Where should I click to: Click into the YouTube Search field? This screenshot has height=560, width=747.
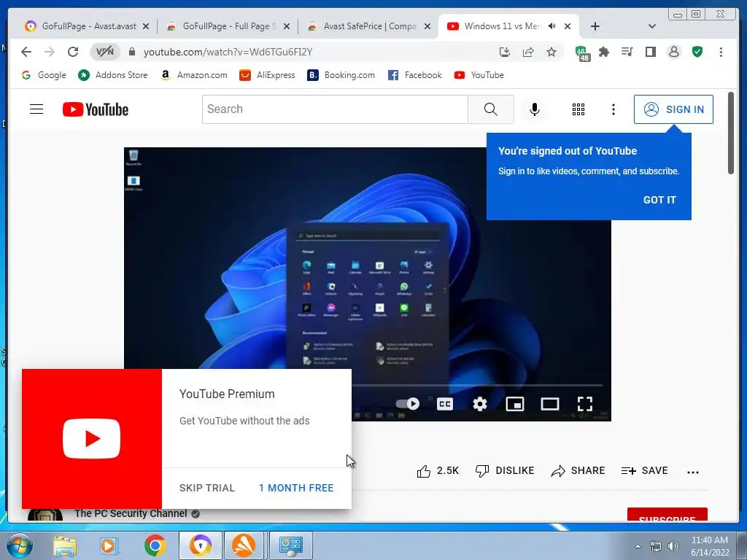(x=335, y=109)
